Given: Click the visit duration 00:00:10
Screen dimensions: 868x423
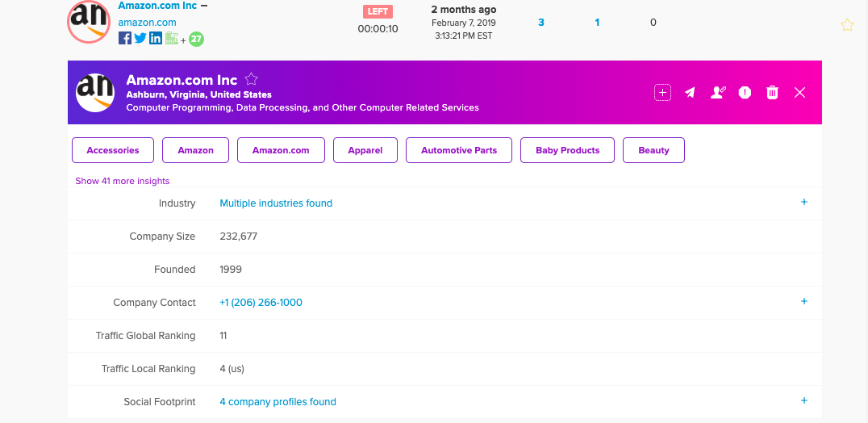Looking at the screenshot, I should [378, 29].
